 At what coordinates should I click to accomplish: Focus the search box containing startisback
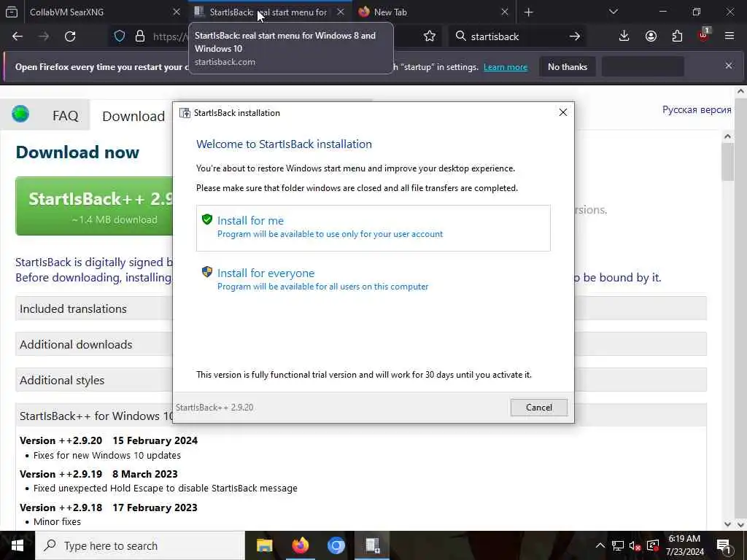516,36
